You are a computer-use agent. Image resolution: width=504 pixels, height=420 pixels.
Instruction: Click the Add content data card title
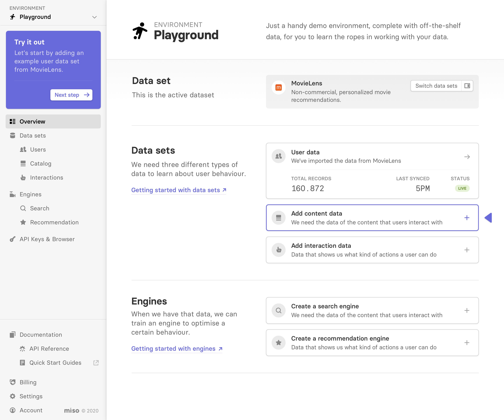pyautogui.click(x=317, y=213)
